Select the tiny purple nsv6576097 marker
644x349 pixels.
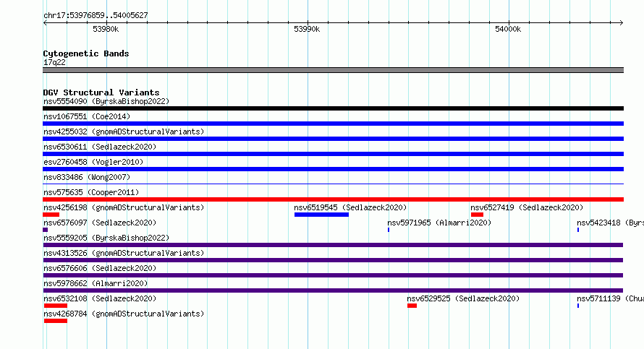coord(45,230)
